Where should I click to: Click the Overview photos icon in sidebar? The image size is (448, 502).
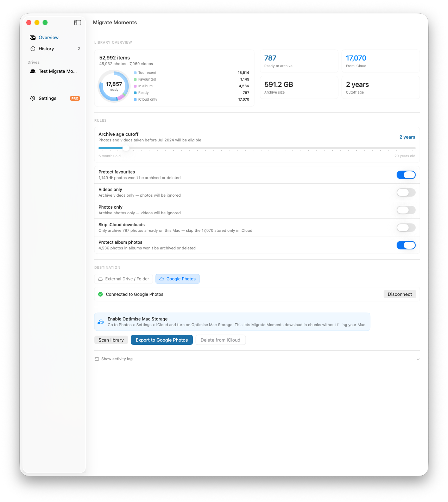(33, 37)
